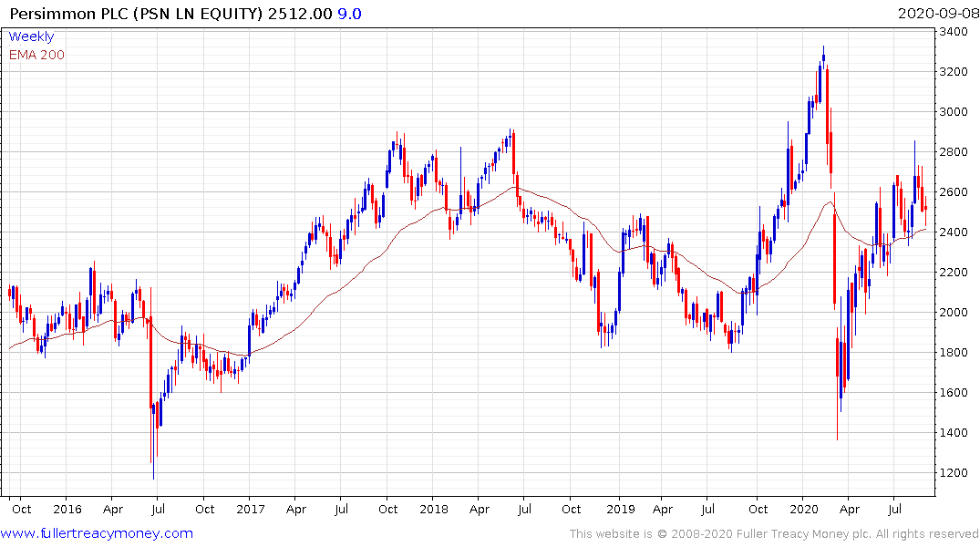980x547 pixels.
Task: Click the 2020 year axis label
Action: click(x=804, y=509)
